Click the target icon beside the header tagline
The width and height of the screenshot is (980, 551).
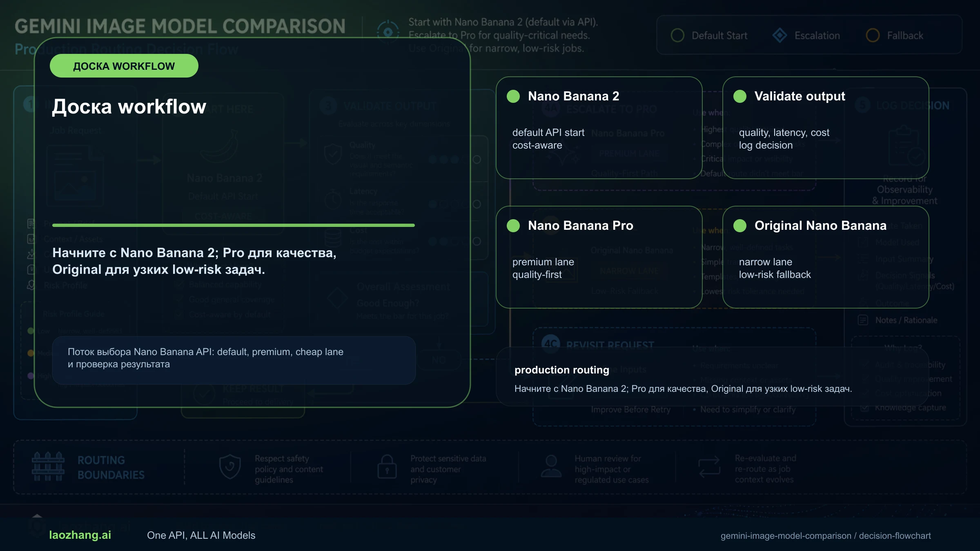388,32
